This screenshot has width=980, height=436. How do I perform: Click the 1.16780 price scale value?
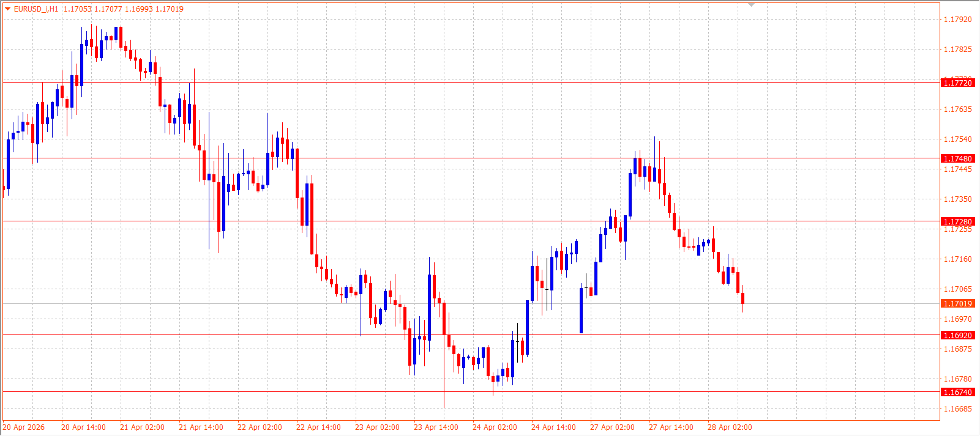tap(957, 379)
